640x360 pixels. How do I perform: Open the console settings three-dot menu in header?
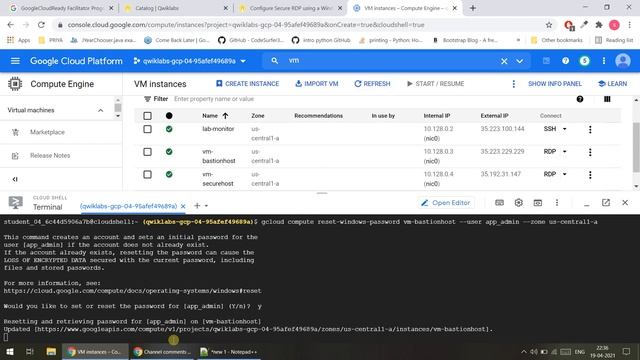(604, 61)
